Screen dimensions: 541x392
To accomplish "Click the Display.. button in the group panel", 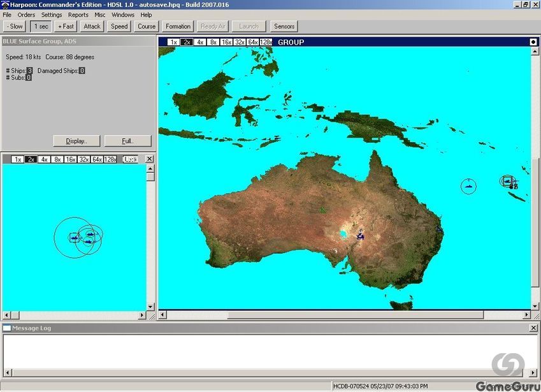I will pyautogui.click(x=76, y=141).
